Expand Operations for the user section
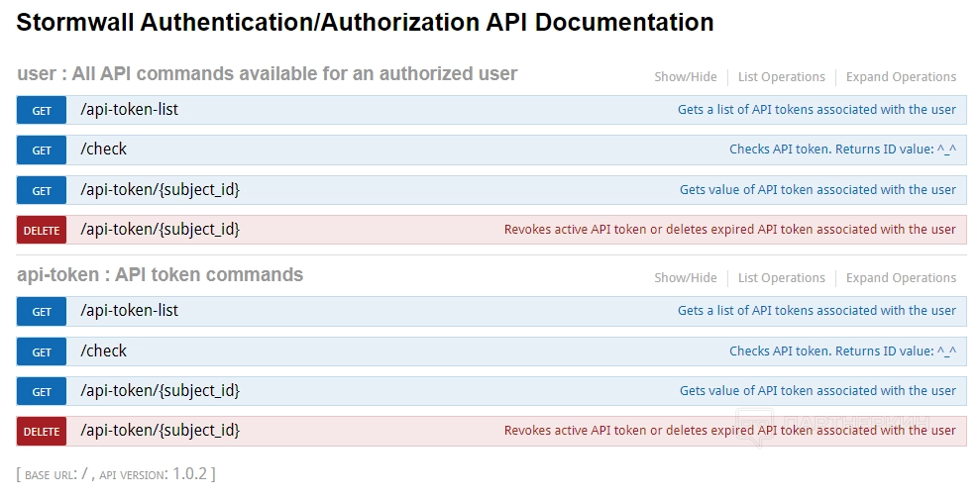Image resolution: width=980 pixels, height=500 pixels. [x=901, y=77]
